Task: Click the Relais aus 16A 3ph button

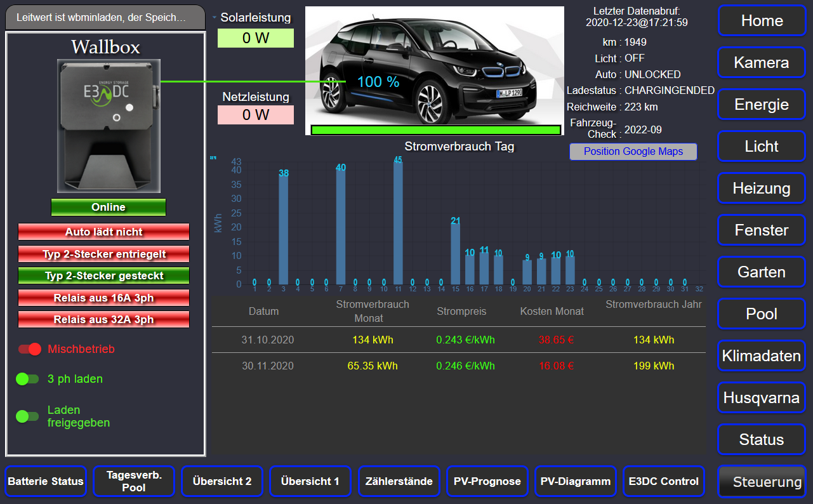Action: (103, 298)
